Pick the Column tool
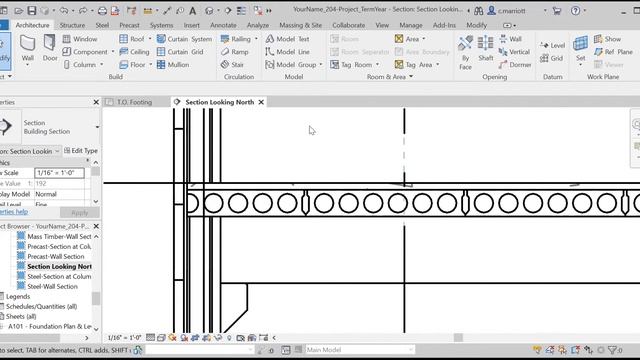The height and width of the screenshot is (360, 640). point(80,64)
